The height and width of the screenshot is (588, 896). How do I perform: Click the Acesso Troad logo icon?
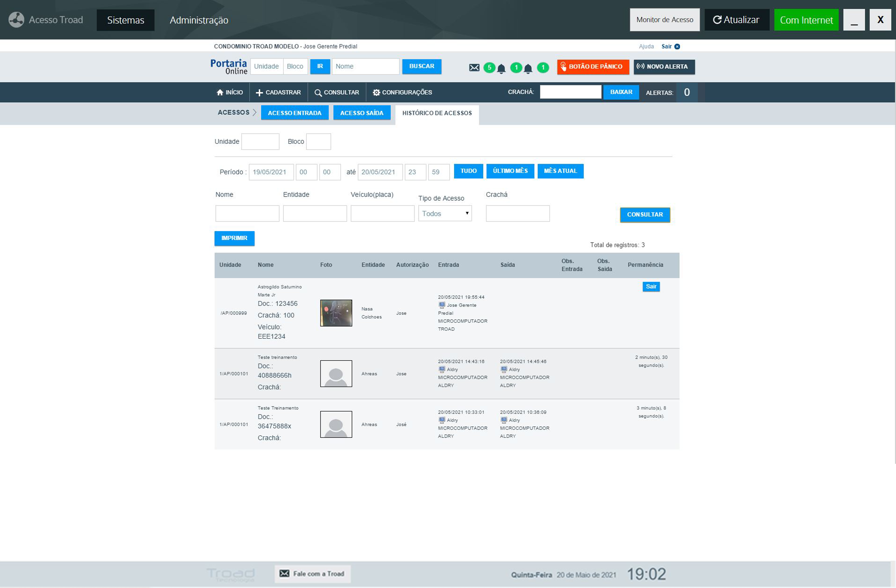[x=16, y=20]
